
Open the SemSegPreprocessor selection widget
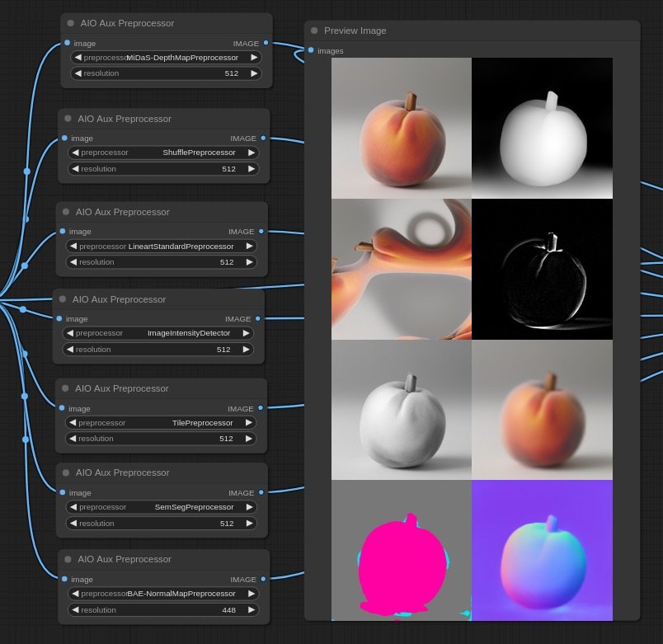[x=161, y=507]
